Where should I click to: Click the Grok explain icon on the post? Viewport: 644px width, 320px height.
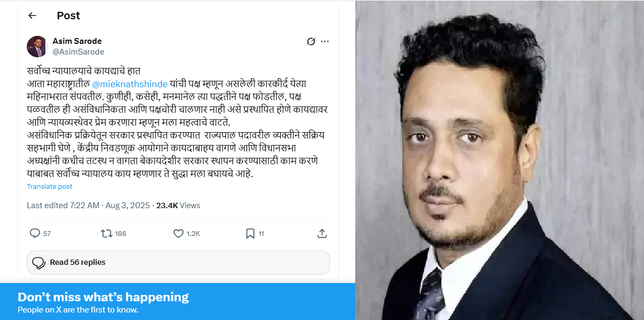pyautogui.click(x=310, y=41)
